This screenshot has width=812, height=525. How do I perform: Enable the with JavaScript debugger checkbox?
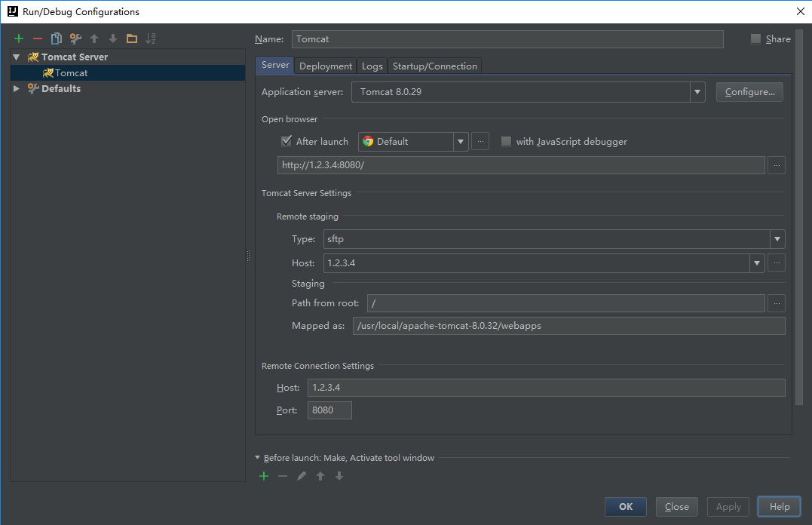point(506,141)
